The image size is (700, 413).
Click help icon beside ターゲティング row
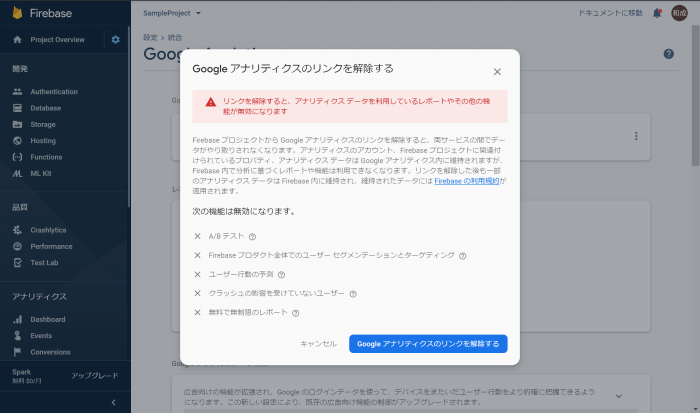[462, 256]
